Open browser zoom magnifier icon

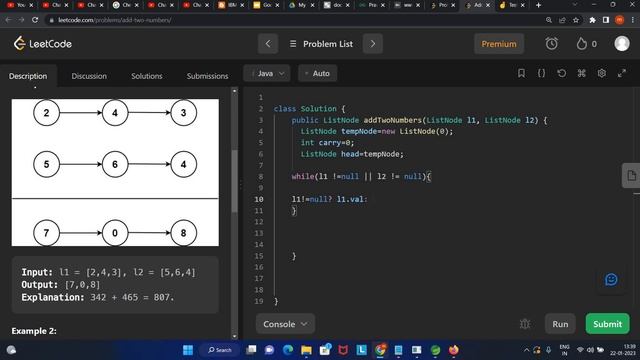[549, 20]
